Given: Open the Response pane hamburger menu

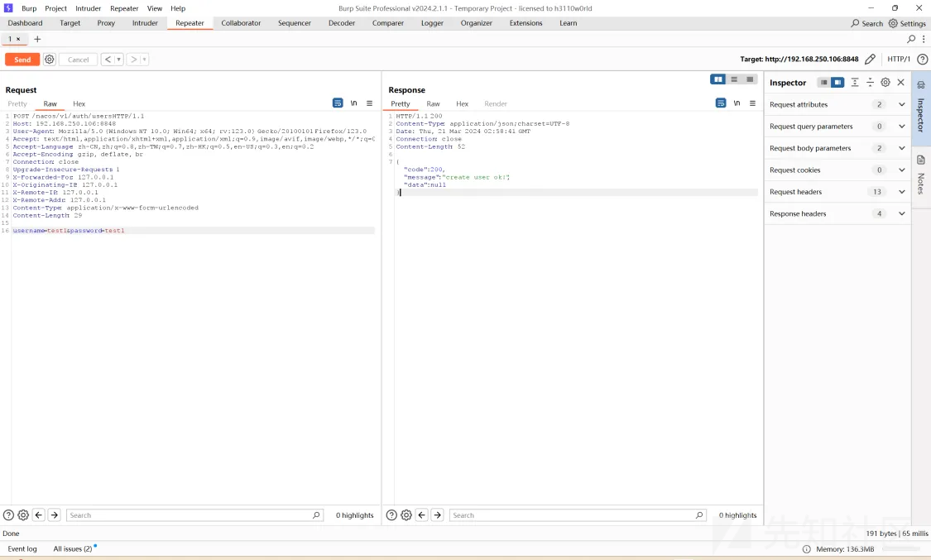Looking at the screenshot, I should [x=752, y=103].
